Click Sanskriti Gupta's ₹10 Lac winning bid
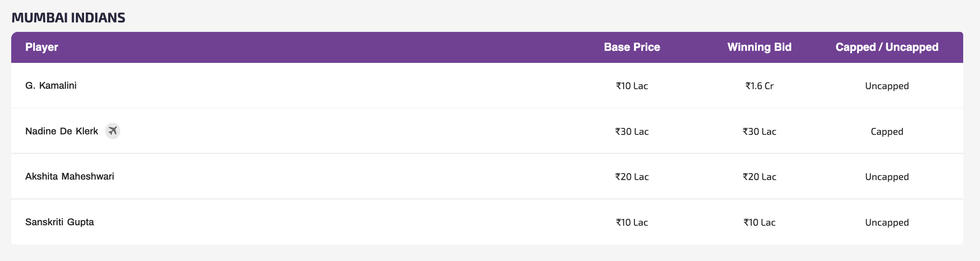Image resolution: width=980 pixels, height=261 pixels. [759, 222]
